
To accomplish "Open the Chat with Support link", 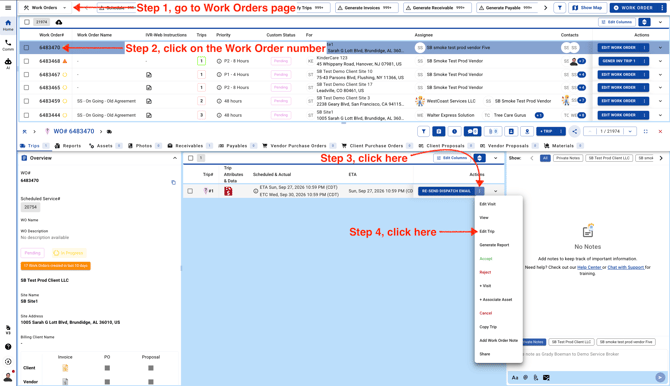I will tap(626, 267).
